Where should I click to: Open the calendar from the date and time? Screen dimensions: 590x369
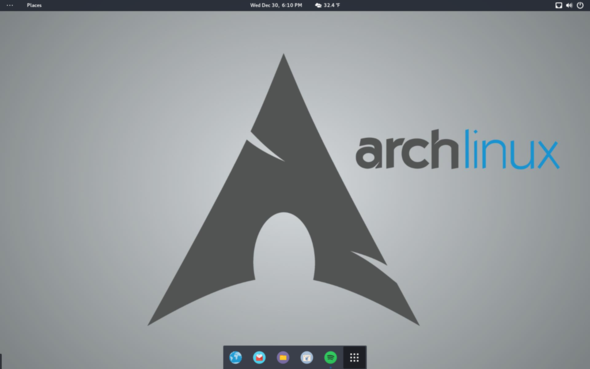coord(276,5)
